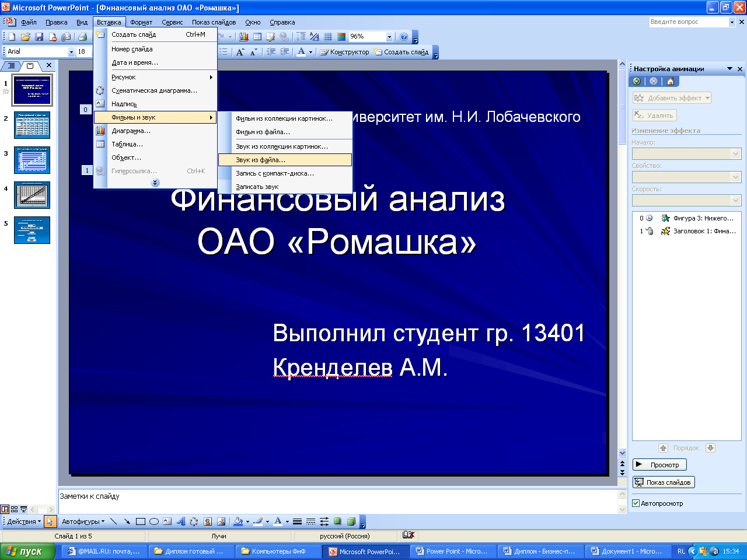Click the Shadow style icon in the drawing toolbar
Screen dimensions: 747x560
point(337,521)
